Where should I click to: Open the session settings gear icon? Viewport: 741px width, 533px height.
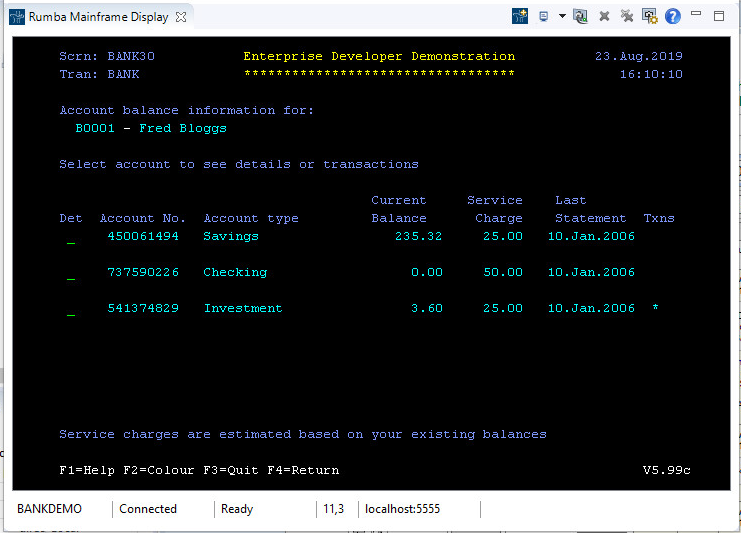click(650, 16)
